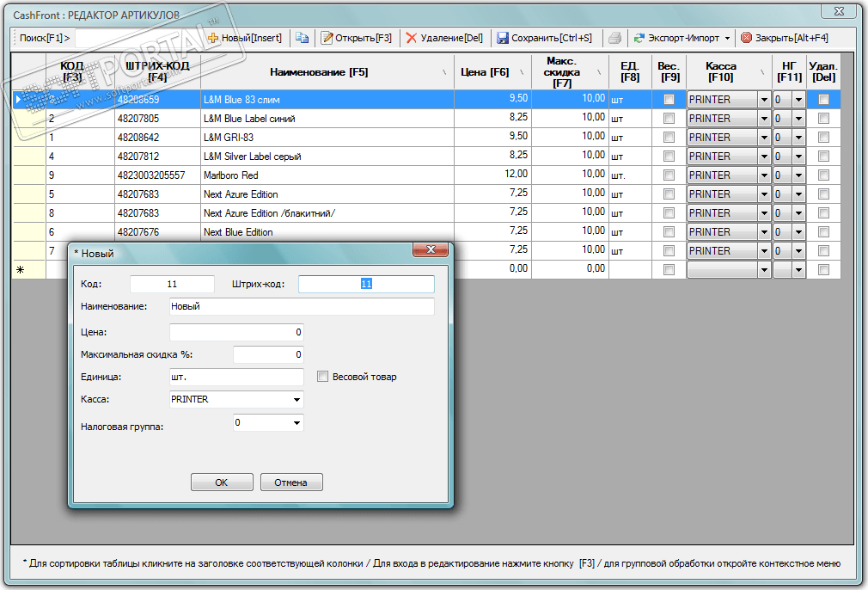Viewport: 868px width, 590px height.
Task: Click Закрыть[Alt+F4] in the toolbar
Action: tap(785, 38)
